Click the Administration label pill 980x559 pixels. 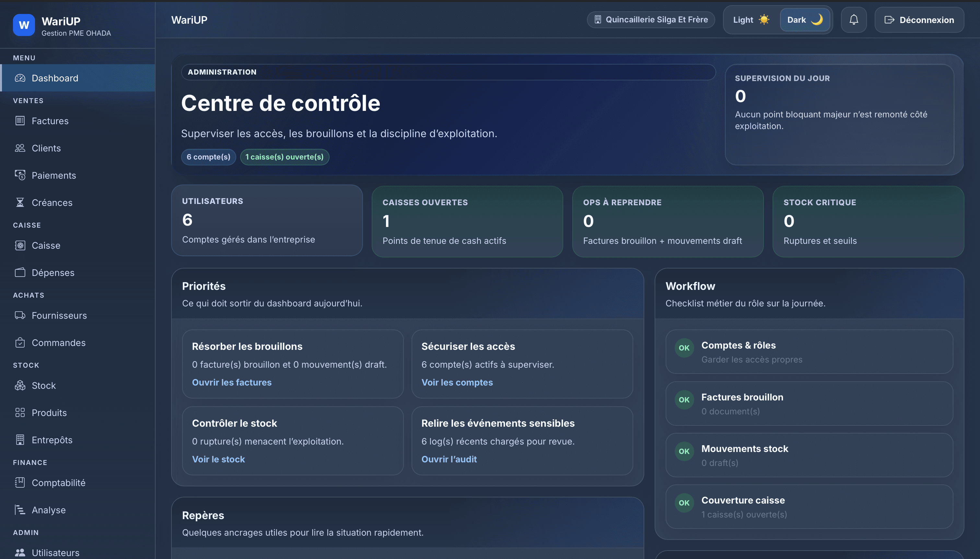(449, 72)
